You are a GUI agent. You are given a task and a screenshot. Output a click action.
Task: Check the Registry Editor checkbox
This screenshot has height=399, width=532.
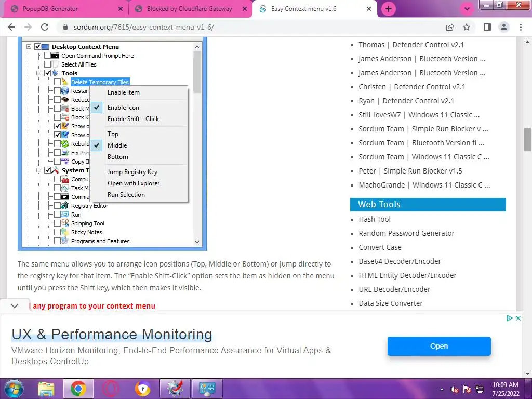tap(57, 206)
